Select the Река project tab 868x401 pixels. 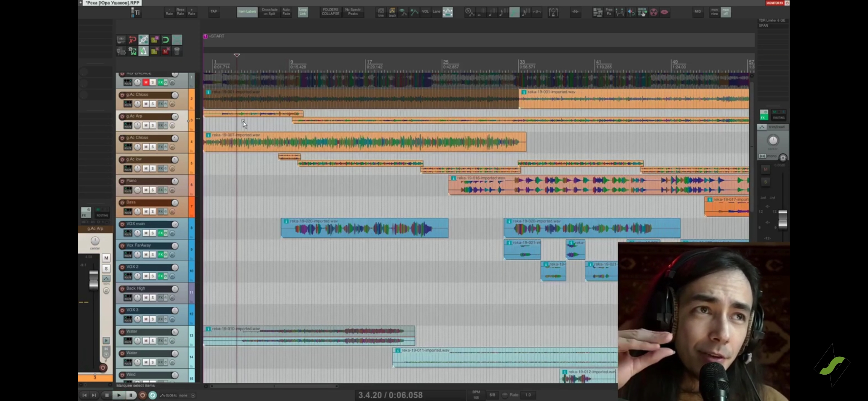112,3
